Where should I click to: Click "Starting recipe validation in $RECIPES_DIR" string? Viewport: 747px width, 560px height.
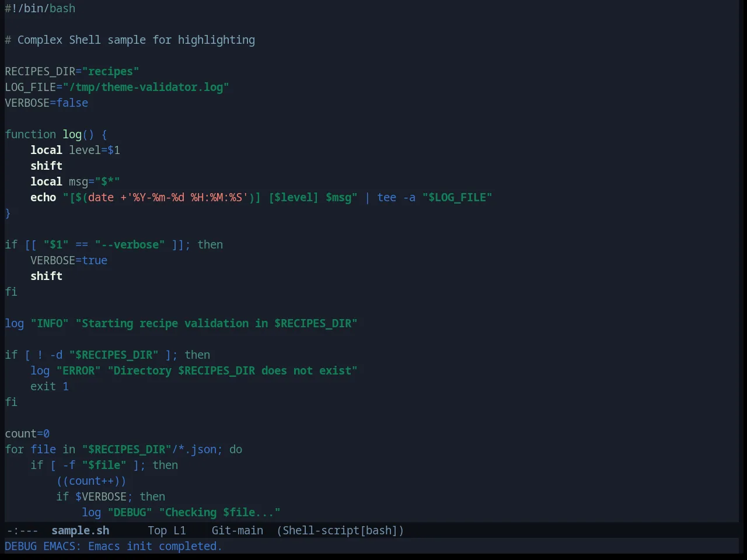pyautogui.click(x=217, y=323)
